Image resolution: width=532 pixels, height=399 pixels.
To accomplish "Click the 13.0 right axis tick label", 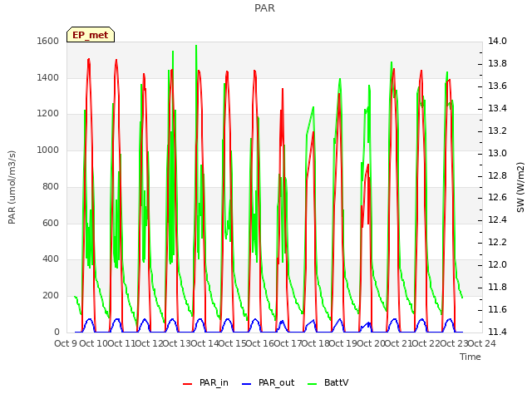I will [497, 153].
